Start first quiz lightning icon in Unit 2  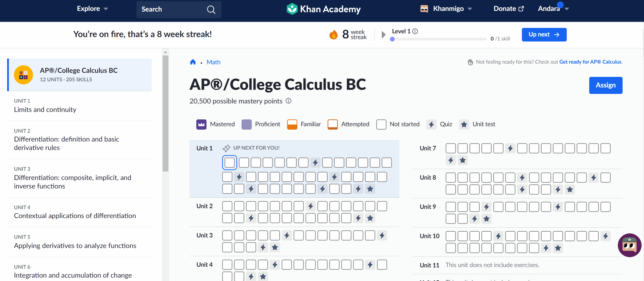point(310,206)
